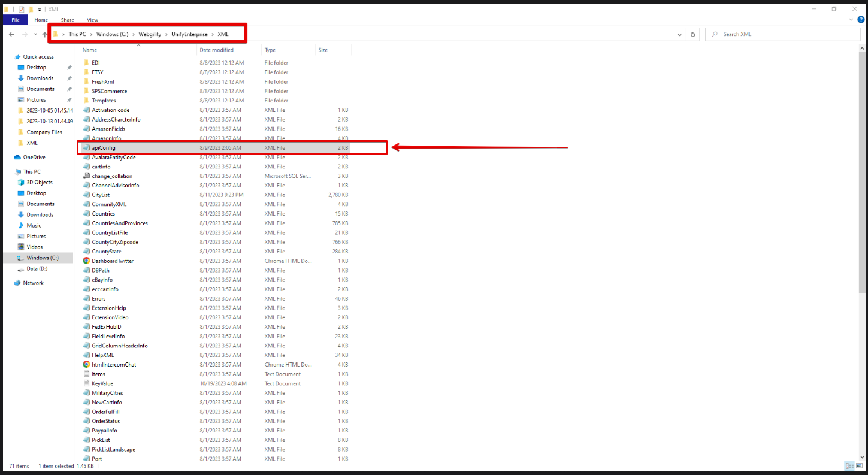Screen dimensions: 868x475
Task: Switch to the View ribbon tab
Action: (92, 20)
